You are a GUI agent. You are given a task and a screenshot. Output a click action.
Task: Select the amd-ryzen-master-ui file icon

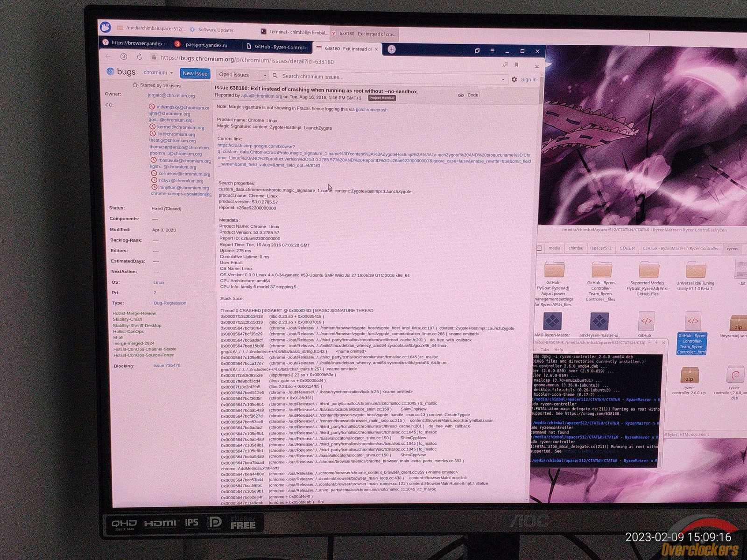pos(599,322)
